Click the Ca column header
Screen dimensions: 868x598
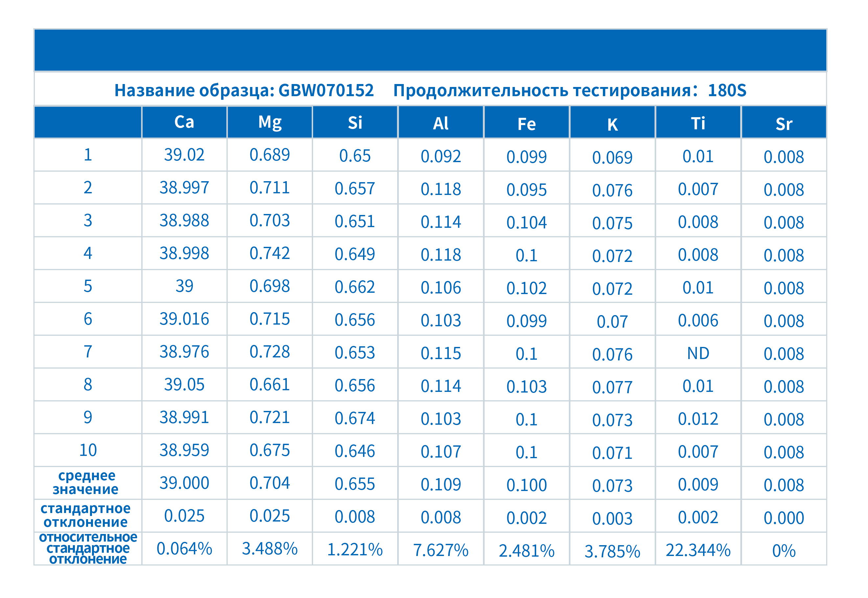tap(184, 122)
